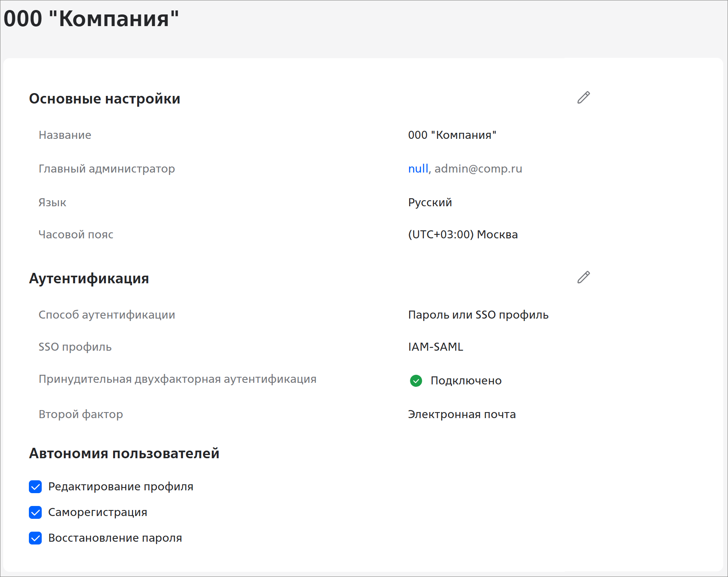This screenshot has height=577, width=728.
Task: Click the (UTC+03:00) Москва timezone value
Action: pyautogui.click(x=462, y=235)
